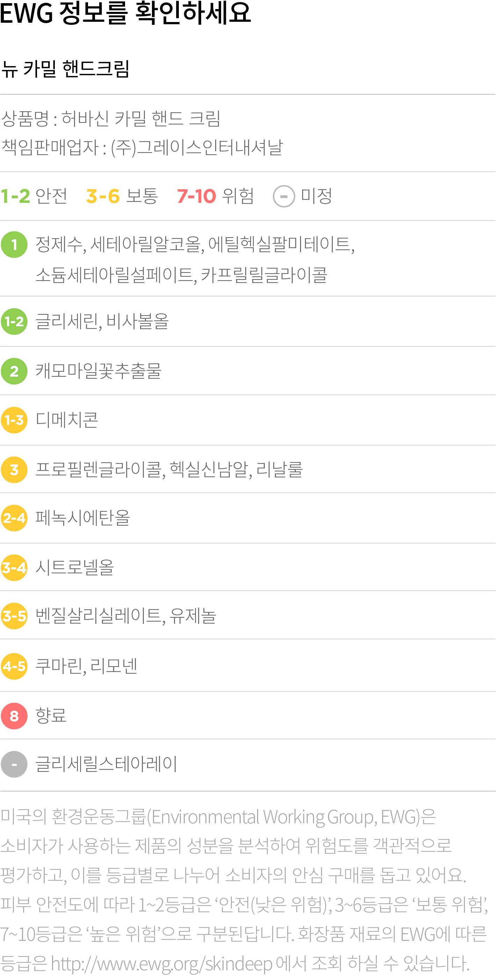Image resolution: width=496 pixels, height=980 pixels.
Task: Select the green 1-2 안전 legend
Action: pyautogui.click(x=34, y=196)
